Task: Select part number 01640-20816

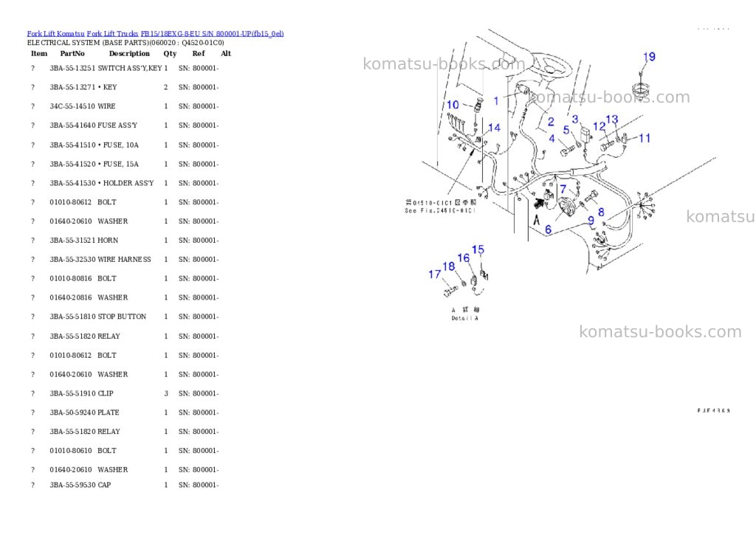Action: tap(70, 297)
